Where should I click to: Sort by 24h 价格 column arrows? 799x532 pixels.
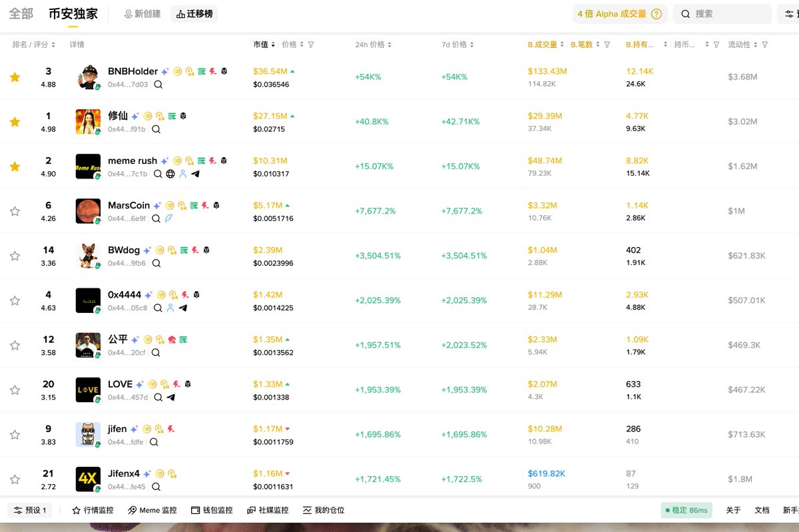(x=389, y=45)
